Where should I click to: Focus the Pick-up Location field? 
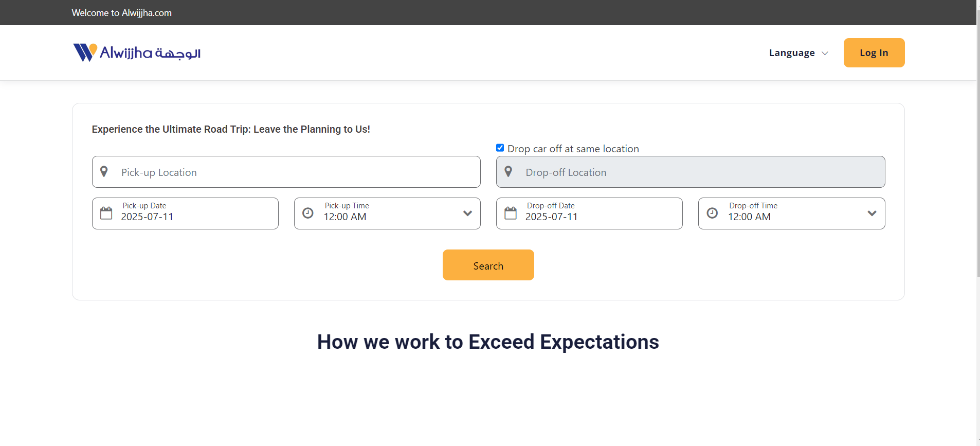(x=286, y=172)
